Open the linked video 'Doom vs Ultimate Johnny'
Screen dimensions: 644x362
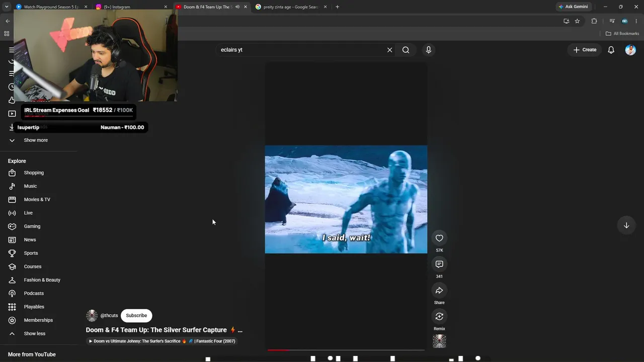(x=162, y=341)
